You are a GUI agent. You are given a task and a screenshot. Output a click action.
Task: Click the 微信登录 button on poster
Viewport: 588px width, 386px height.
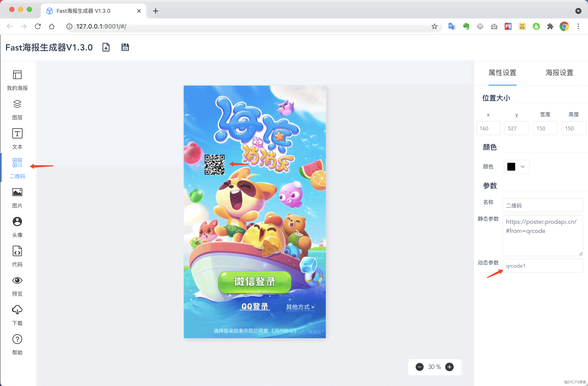(x=254, y=282)
